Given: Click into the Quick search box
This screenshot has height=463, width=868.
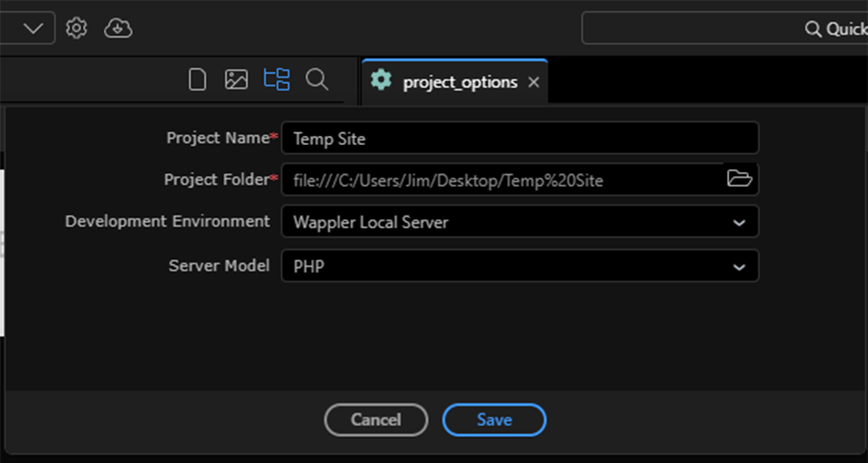Looking at the screenshot, I should pyautogui.click(x=724, y=28).
